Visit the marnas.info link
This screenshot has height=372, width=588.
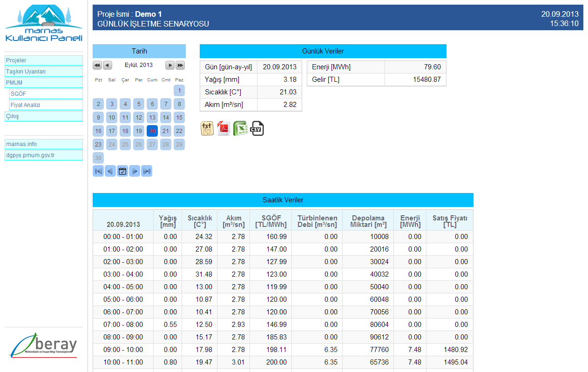[x=44, y=144]
